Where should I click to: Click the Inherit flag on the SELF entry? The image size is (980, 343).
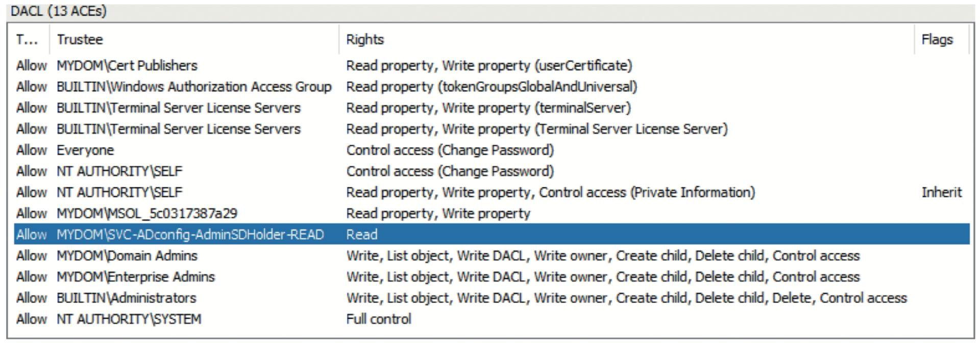click(x=942, y=192)
